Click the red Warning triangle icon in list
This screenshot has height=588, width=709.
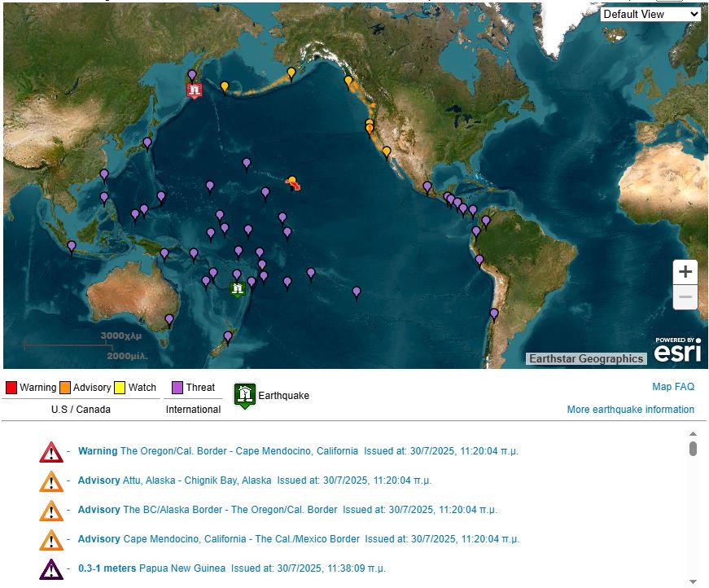tap(50, 452)
